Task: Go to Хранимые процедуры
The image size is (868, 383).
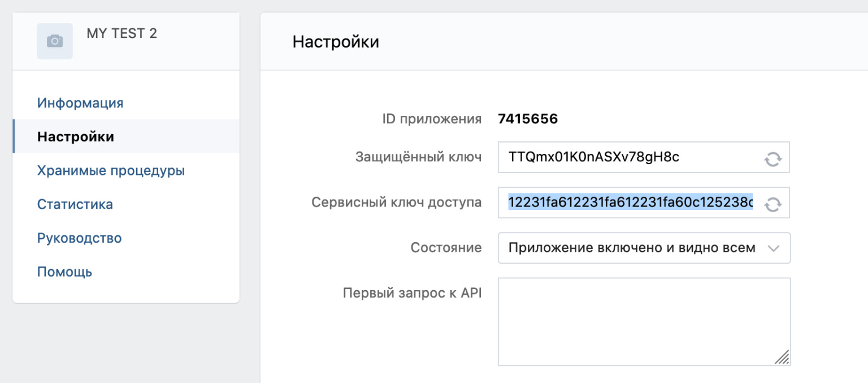Action: (x=111, y=170)
